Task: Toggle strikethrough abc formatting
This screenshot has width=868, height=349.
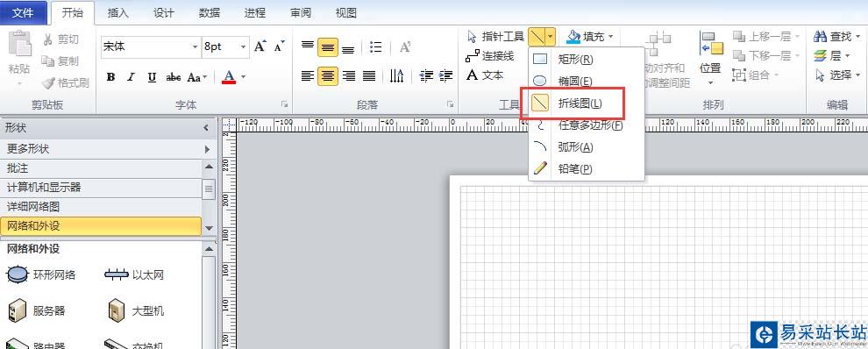Action: (x=174, y=77)
